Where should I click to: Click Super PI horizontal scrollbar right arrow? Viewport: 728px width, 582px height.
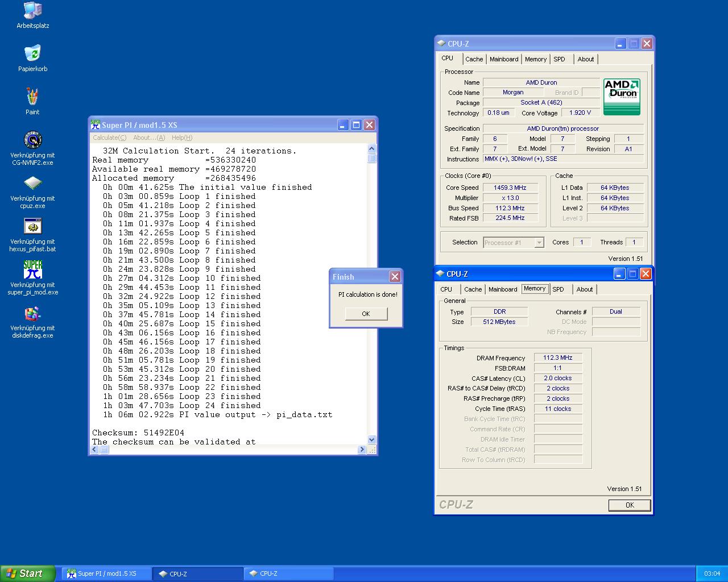[x=362, y=450]
